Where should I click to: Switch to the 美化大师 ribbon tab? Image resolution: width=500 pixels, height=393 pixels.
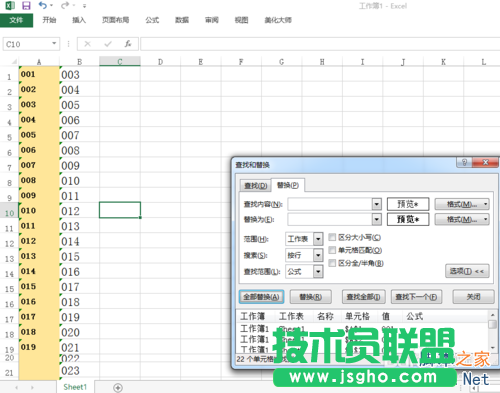pos(278,20)
